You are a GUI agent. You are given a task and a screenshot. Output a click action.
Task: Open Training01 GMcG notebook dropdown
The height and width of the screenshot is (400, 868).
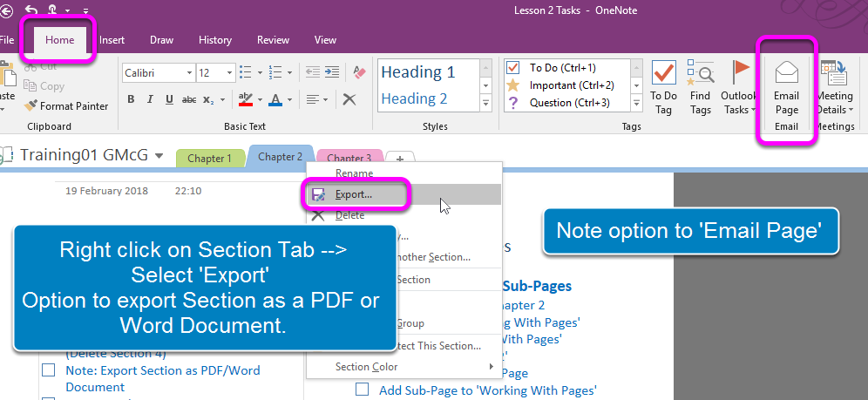(159, 156)
